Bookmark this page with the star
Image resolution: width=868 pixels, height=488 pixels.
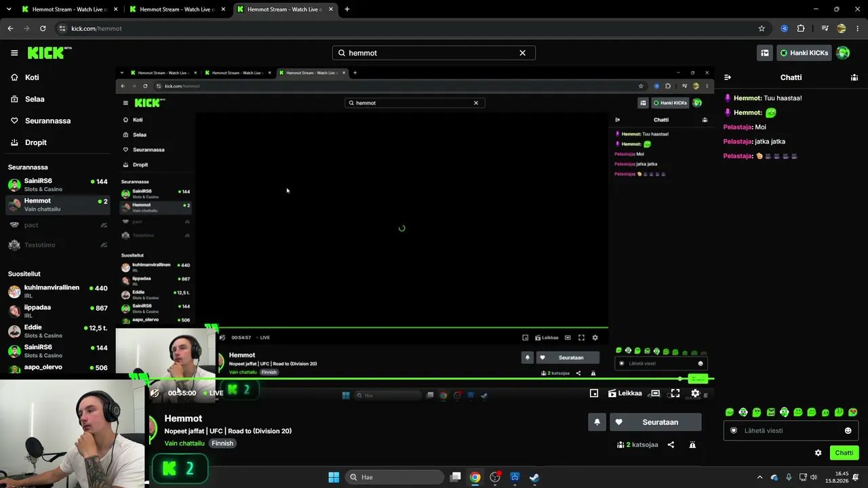[x=762, y=28]
